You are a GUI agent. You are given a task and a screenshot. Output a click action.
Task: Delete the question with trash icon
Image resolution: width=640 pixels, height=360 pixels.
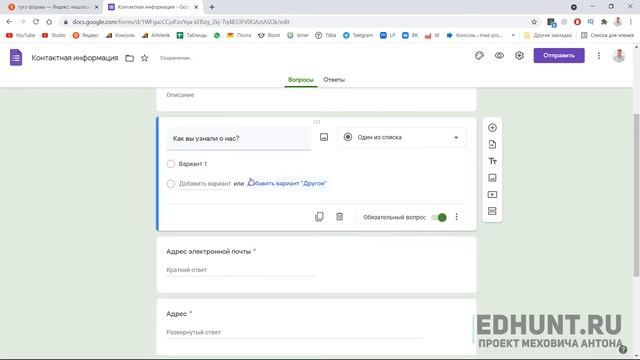click(340, 217)
